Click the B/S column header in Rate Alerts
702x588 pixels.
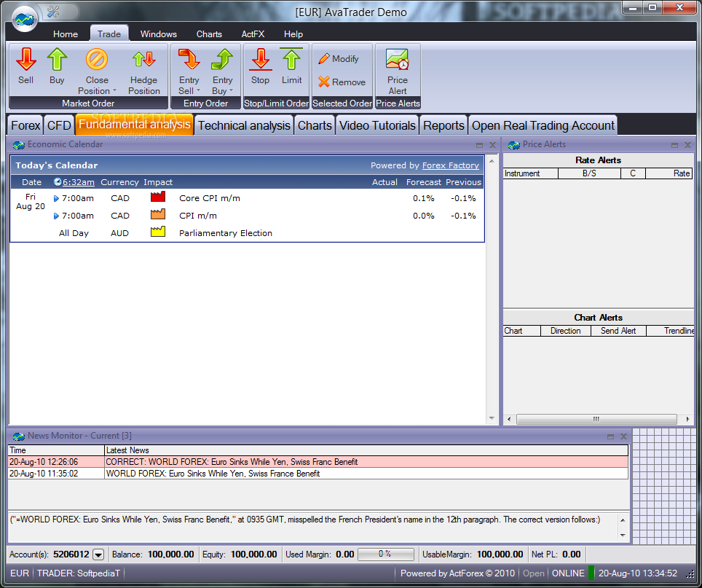click(589, 173)
